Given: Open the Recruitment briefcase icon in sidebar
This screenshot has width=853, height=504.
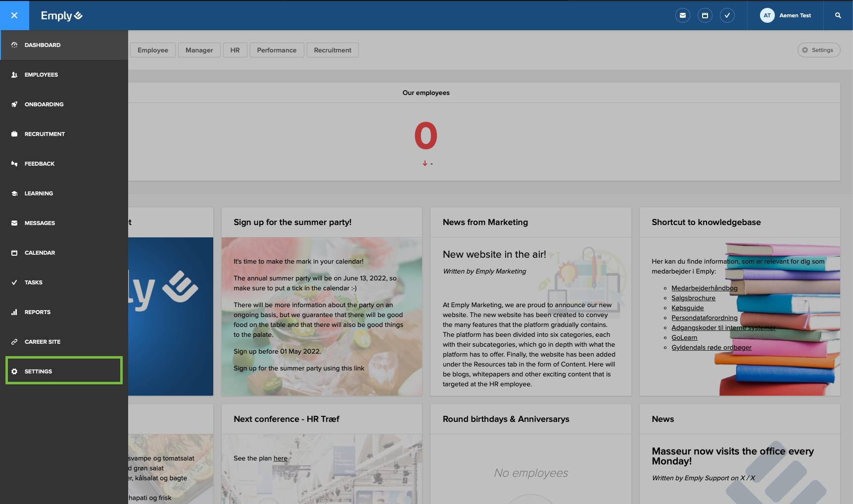Looking at the screenshot, I should [45, 134].
